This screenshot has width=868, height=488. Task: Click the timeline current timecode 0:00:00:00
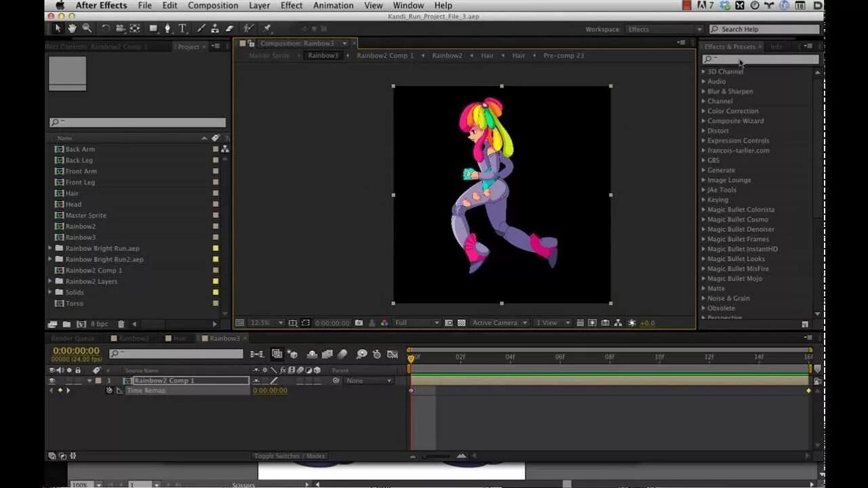pos(76,350)
